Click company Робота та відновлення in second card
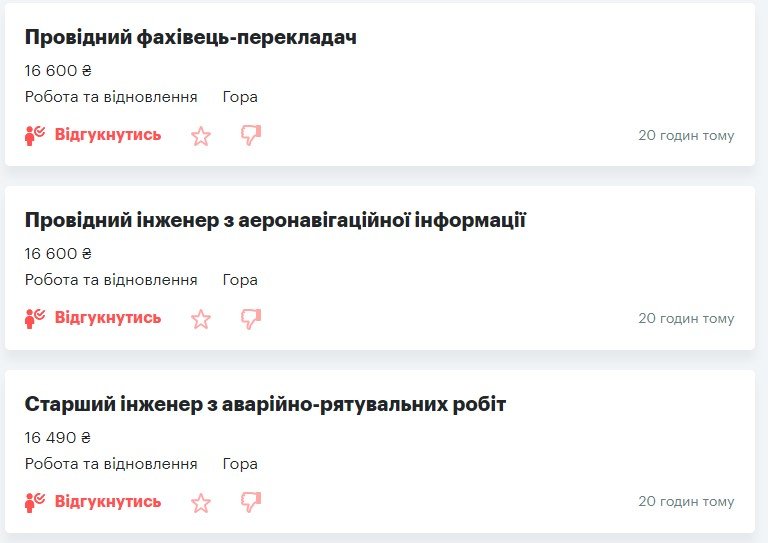 tap(111, 280)
